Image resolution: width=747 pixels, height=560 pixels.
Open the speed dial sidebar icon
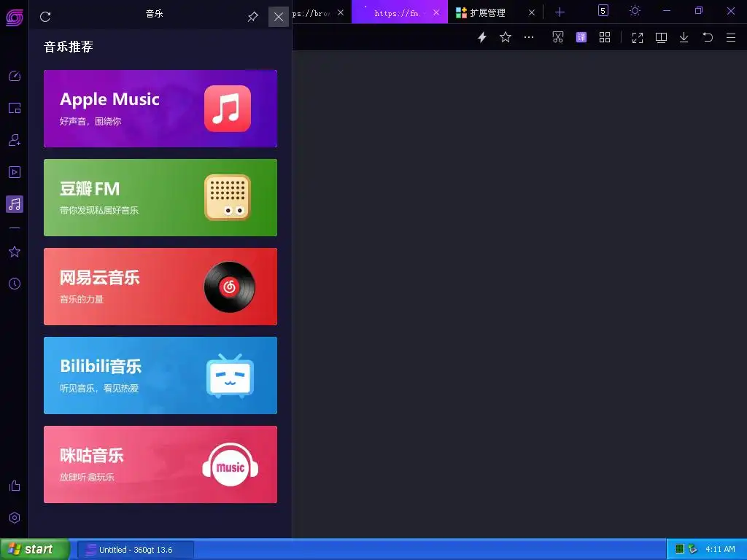click(15, 76)
